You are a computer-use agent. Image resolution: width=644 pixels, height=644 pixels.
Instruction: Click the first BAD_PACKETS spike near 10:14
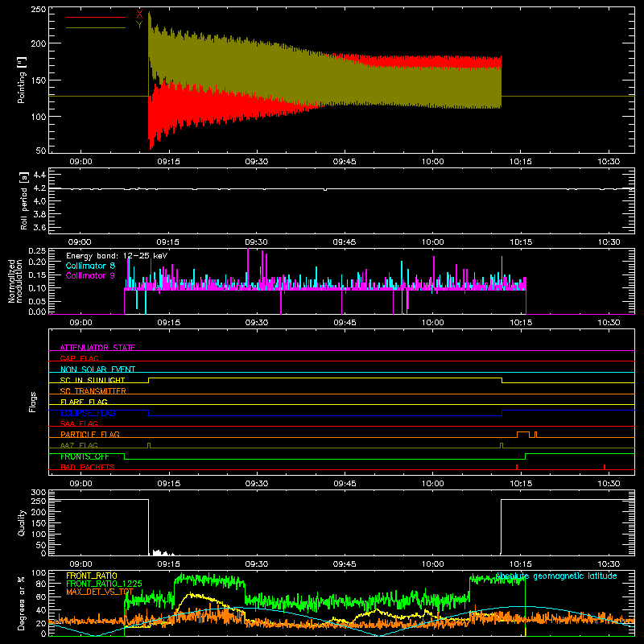(517, 467)
